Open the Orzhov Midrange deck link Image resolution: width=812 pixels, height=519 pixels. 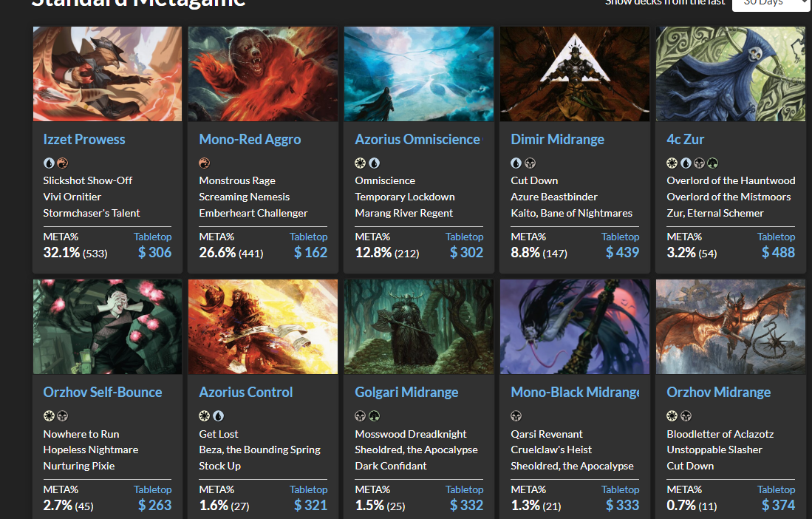pyautogui.click(x=718, y=392)
